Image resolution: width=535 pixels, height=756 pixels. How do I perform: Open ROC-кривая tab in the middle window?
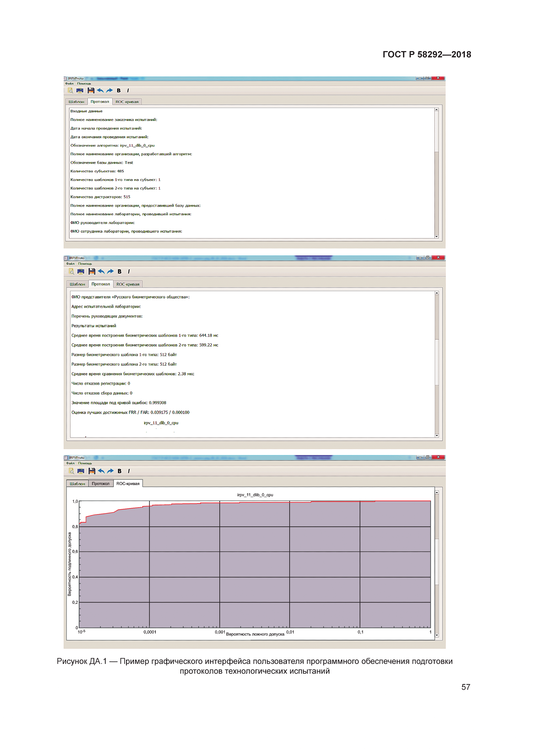128,284
